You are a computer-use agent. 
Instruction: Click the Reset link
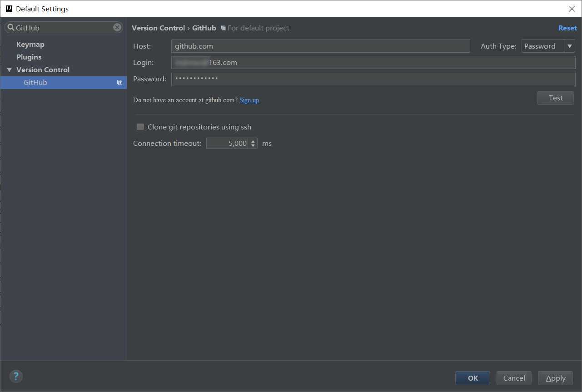point(567,28)
